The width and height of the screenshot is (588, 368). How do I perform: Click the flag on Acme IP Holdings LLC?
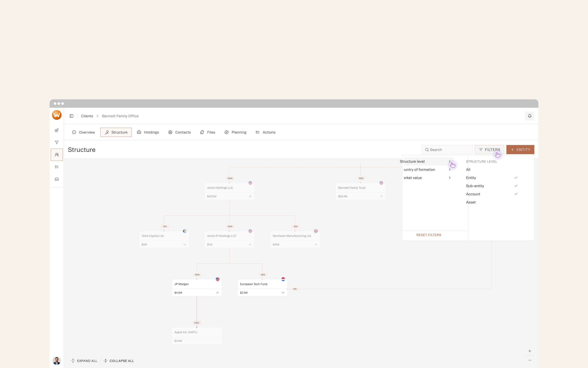tap(250, 231)
